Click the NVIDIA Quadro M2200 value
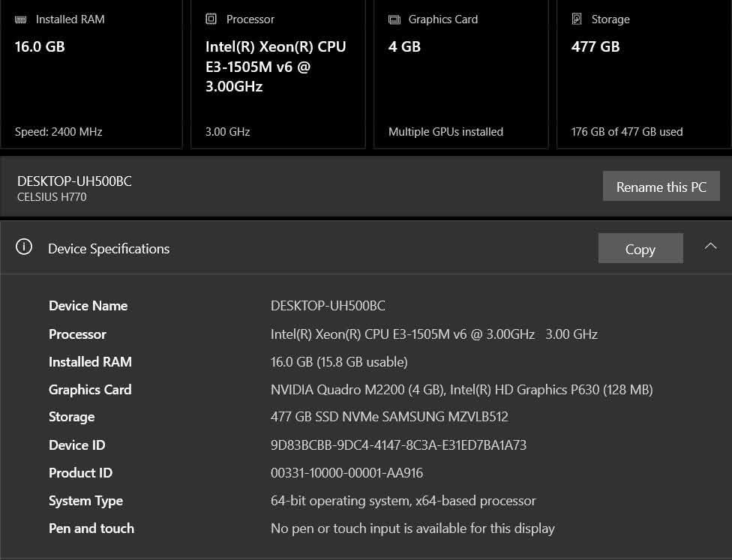This screenshot has width=732, height=560. coord(462,390)
